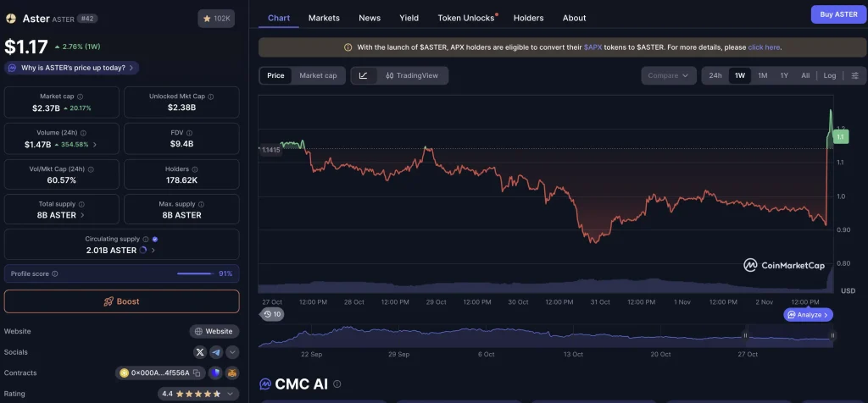Click the Market cap info icon
Viewport: 868px width, 403px height.
(x=80, y=97)
